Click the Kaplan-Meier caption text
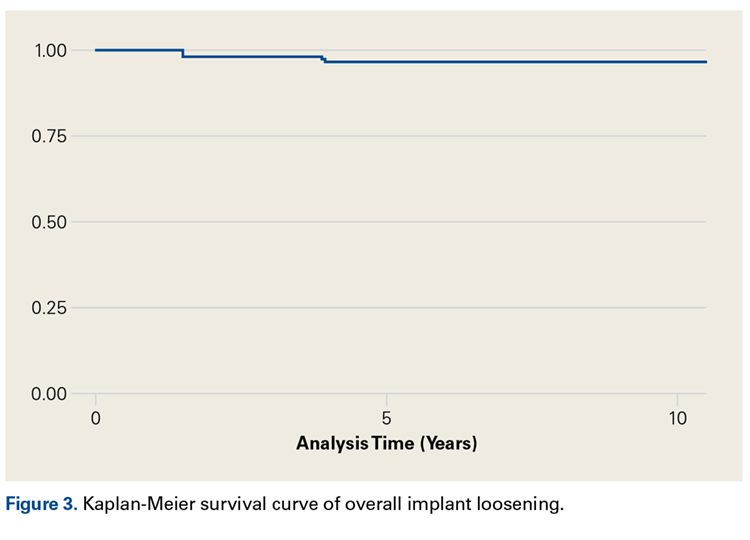This screenshot has width=750, height=540. [323, 504]
